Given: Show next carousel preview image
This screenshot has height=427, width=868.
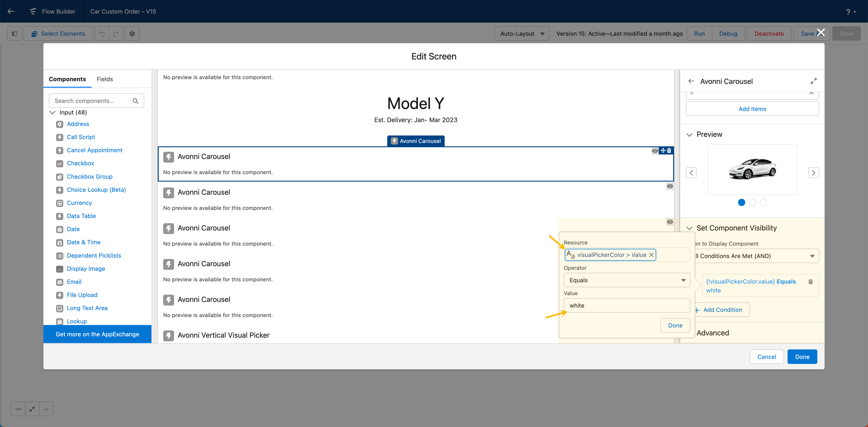Looking at the screenshot, I should coord(814,173).
